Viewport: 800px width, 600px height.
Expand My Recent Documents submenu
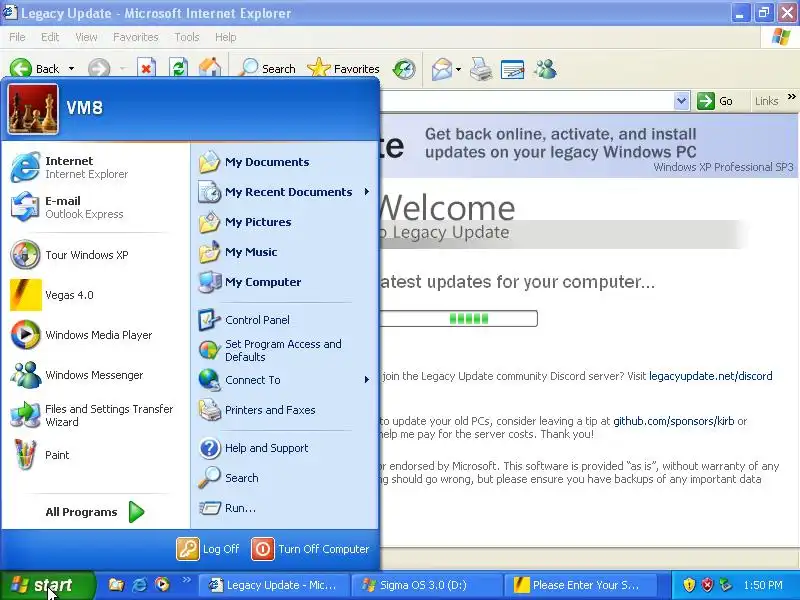(284, 192)
